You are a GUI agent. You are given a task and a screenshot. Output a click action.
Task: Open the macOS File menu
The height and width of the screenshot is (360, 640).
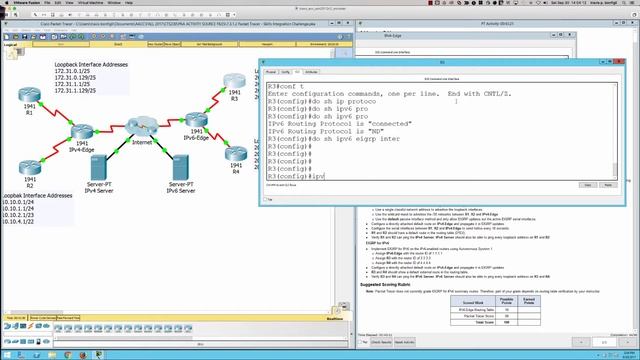(x=47, y=2)
